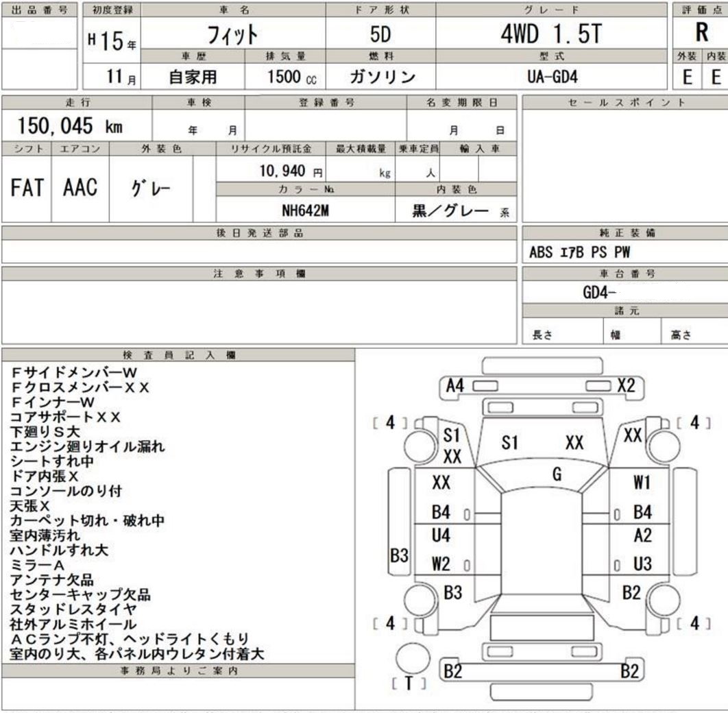The height and width of the screenshot is (713, 728).
Task: Click the evaluation score R cell
Action: (701, 32)
